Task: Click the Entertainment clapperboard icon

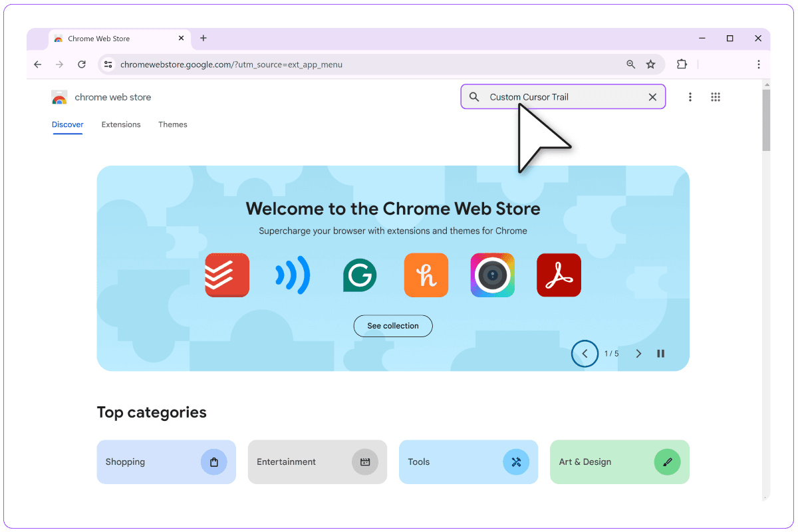Action: tap(365, 462)
